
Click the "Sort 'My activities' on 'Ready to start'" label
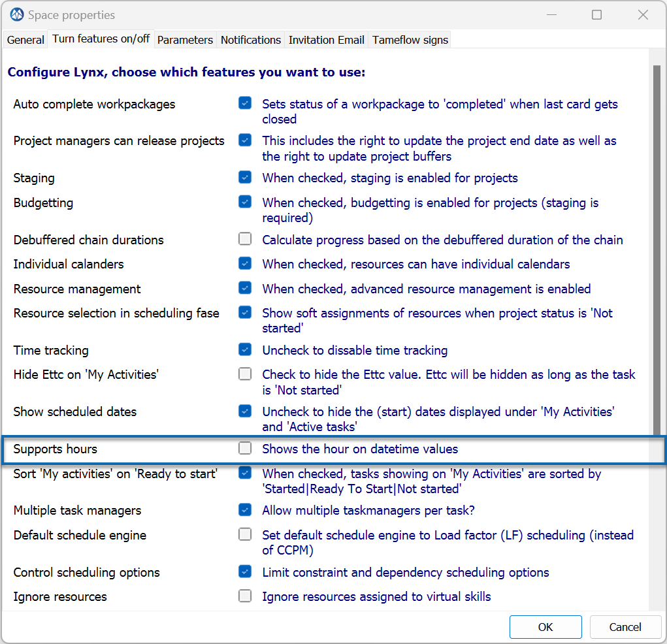(115, 474)
